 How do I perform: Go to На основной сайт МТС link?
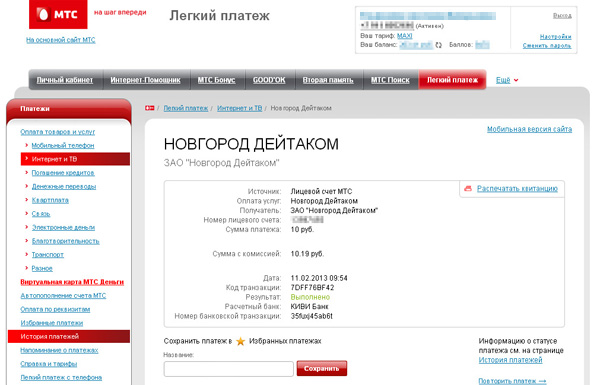click(60, 40)
